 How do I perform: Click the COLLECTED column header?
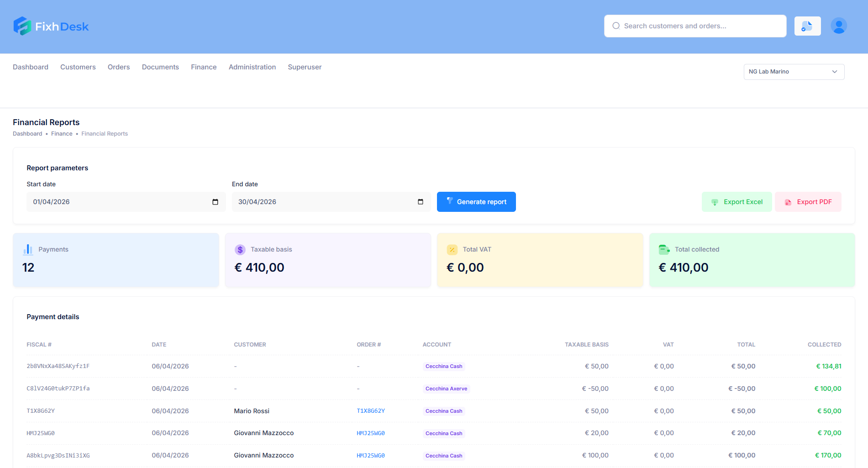(x=824, y=345)
